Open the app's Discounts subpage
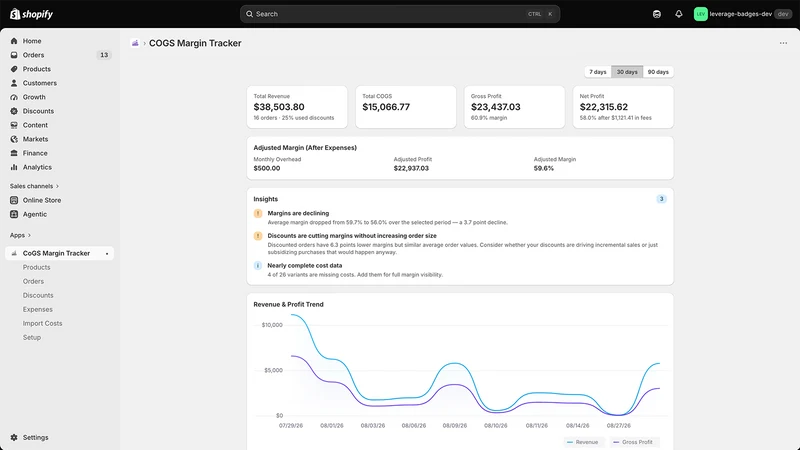Screen dimensions: 800x450 (x=38, y=295)
